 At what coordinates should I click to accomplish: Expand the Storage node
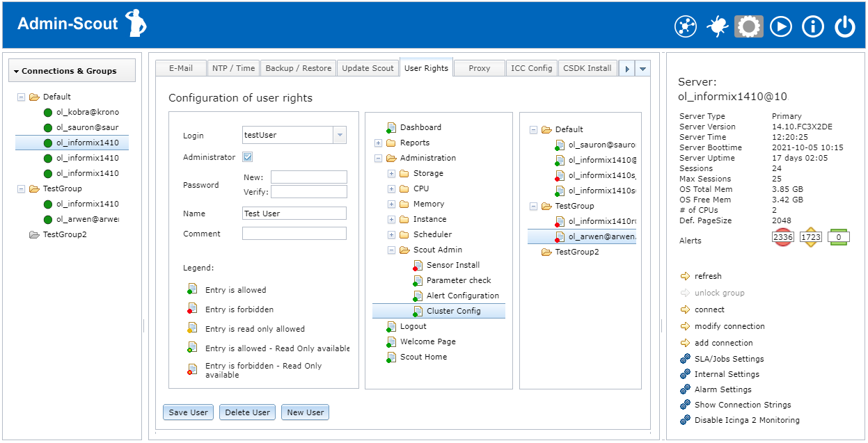point(391,174)
